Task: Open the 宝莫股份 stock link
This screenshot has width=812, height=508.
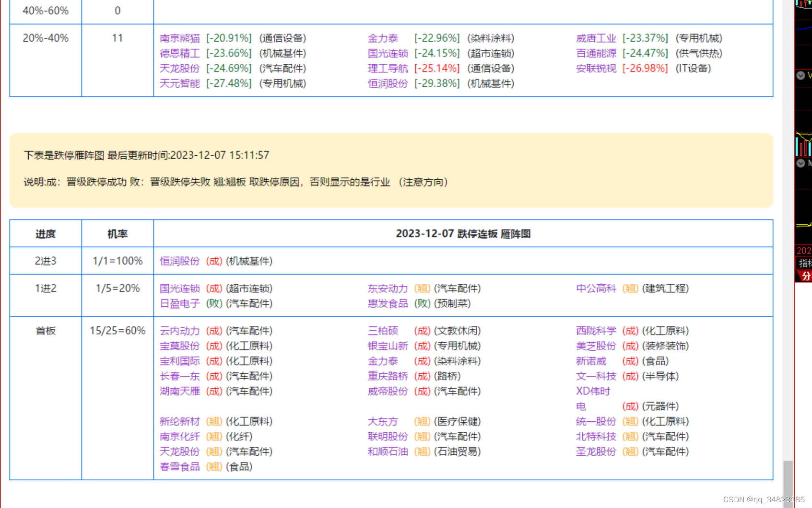Action: click(x=179, y=346)
